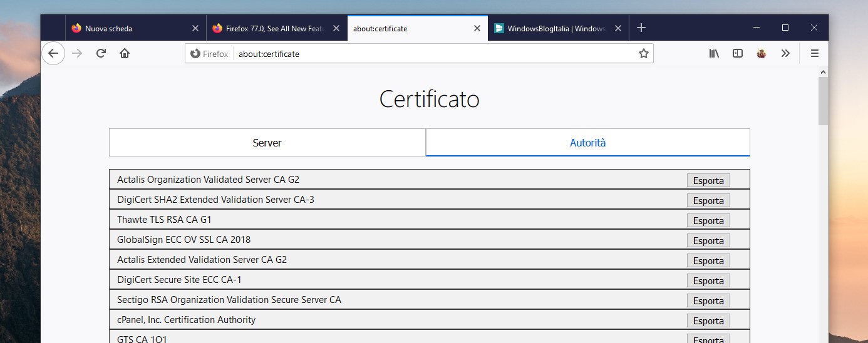
Task: Reload the current page
Action: click(x=101, y=54)
